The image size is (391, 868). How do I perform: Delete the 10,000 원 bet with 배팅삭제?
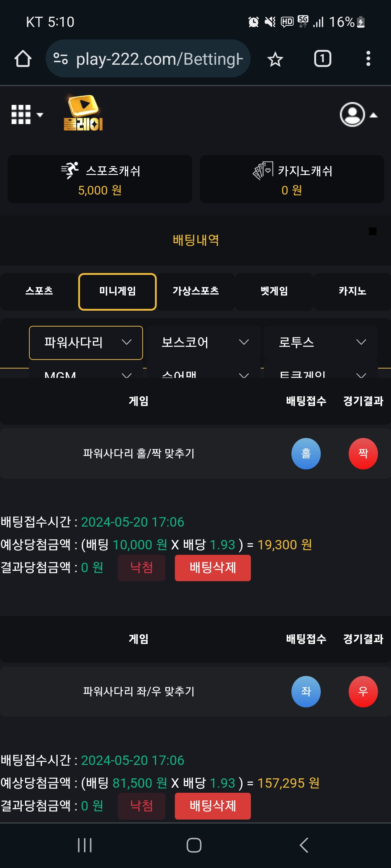tap(213, 568)
